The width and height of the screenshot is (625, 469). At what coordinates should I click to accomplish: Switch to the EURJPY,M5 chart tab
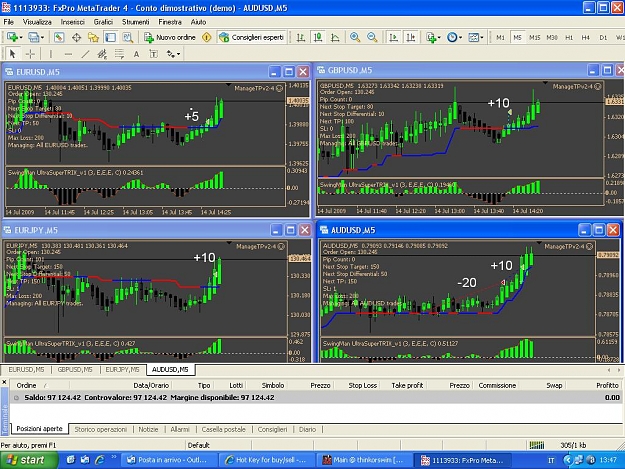click(122, 370)
